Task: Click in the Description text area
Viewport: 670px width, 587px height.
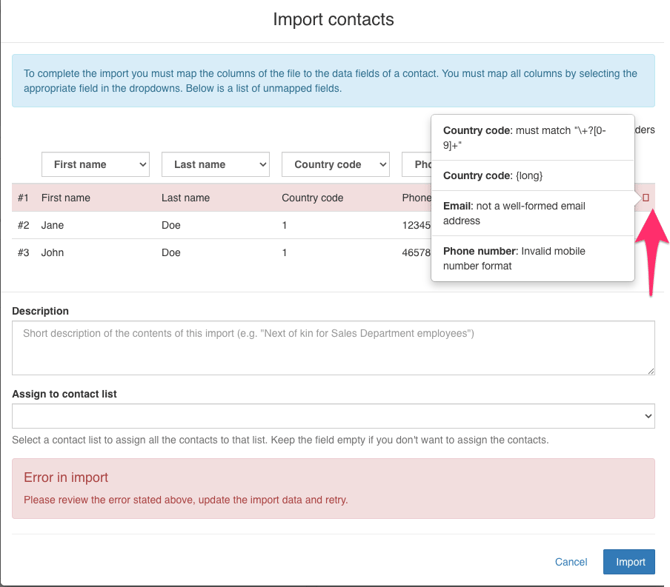Action: coord(333,349)
